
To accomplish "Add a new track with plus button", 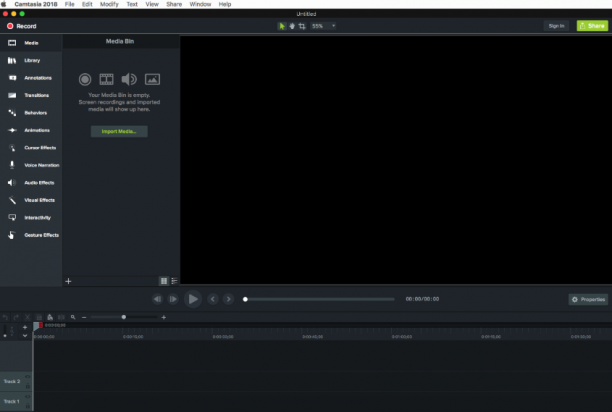I will tap(25, 327).
